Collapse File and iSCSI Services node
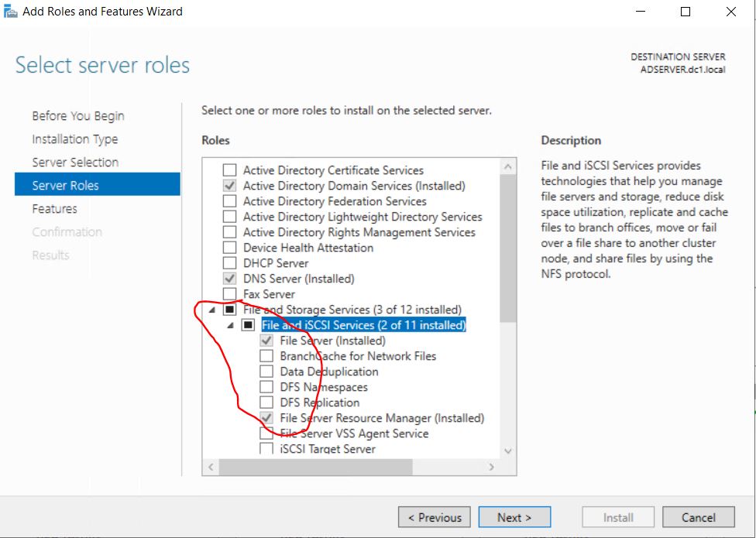 point(230,325)
